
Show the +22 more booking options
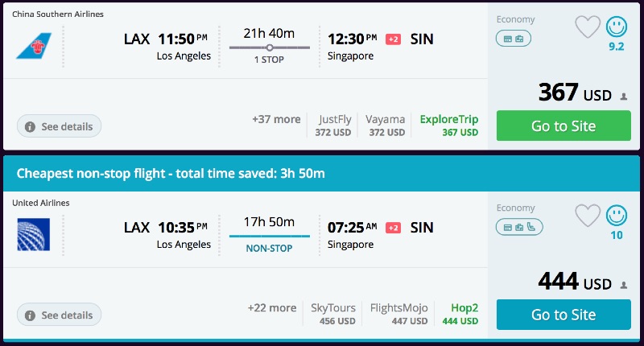[x=272, y=307]
